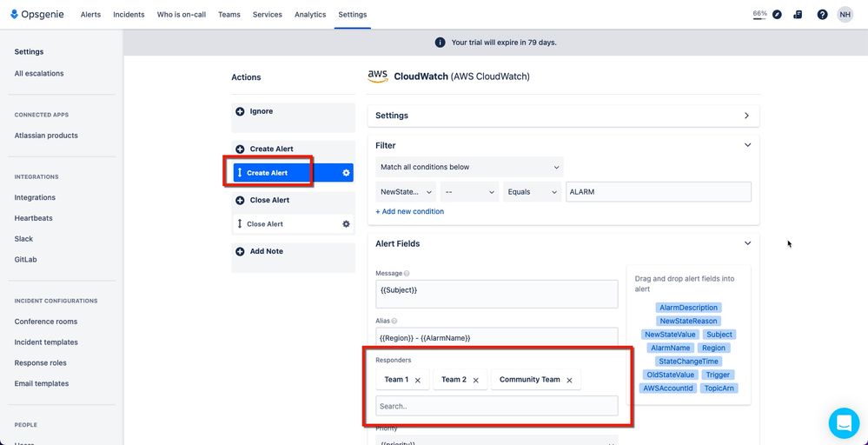Click Add new condition link
The width and height of the screenshot is (868, 445).
pyautogui.click(x=409, y=211)
